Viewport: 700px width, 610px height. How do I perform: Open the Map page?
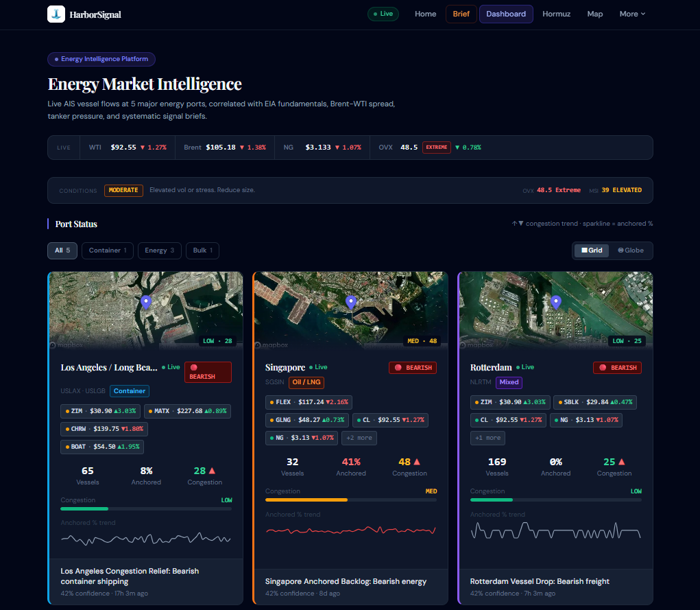tap(594, 14)
